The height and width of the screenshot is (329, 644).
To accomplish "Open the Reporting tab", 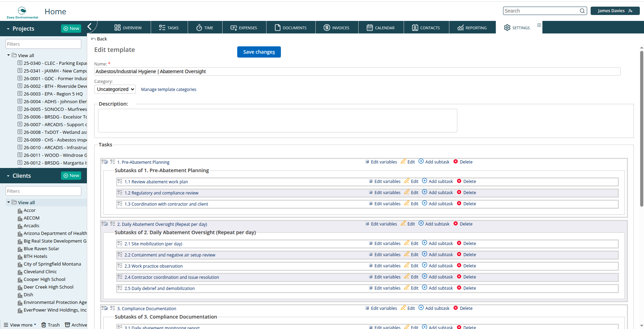I will pos(472,28).
